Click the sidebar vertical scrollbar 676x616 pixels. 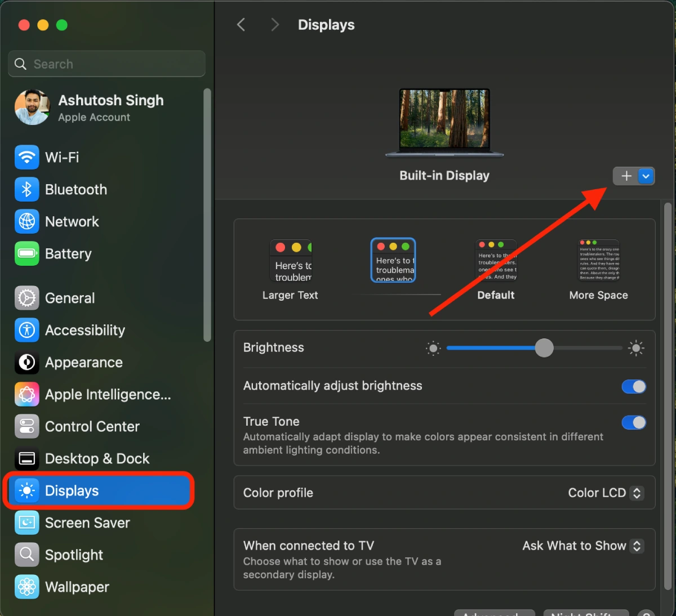pos(207,215)
